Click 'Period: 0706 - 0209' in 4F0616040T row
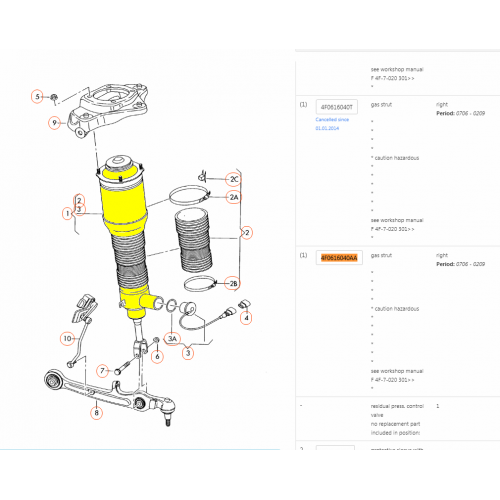The height and width of the screenshot is (500, 500). (461, 113)
